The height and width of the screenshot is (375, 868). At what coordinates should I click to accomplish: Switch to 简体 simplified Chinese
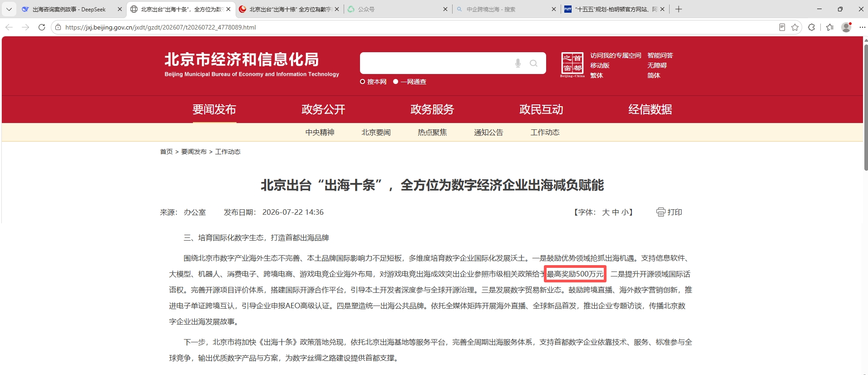click(x=654, y=75)
